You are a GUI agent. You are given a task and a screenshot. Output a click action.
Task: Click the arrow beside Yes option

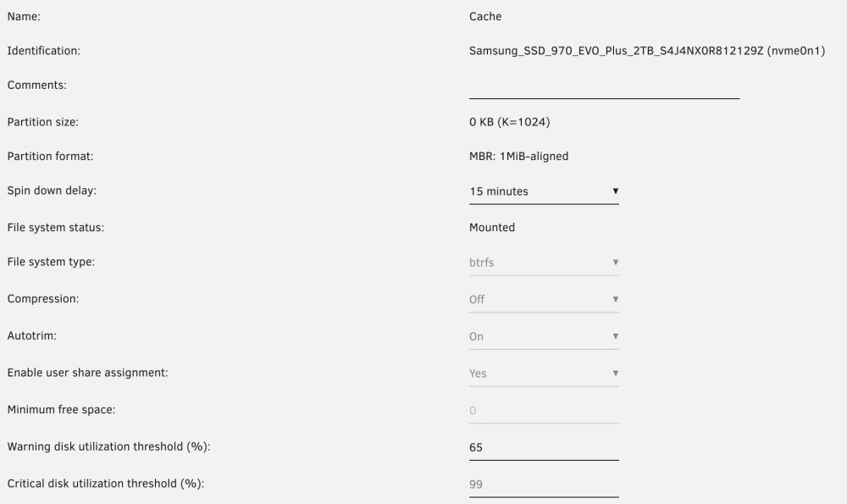click(x=615, y=374)
